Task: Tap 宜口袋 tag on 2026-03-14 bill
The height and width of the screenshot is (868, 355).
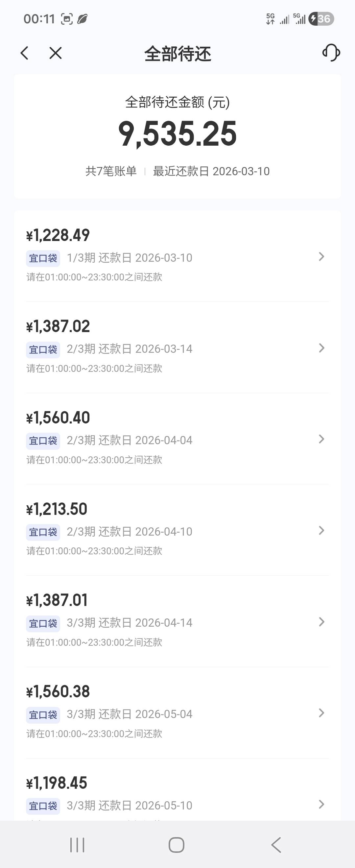Action: [43, 350]
